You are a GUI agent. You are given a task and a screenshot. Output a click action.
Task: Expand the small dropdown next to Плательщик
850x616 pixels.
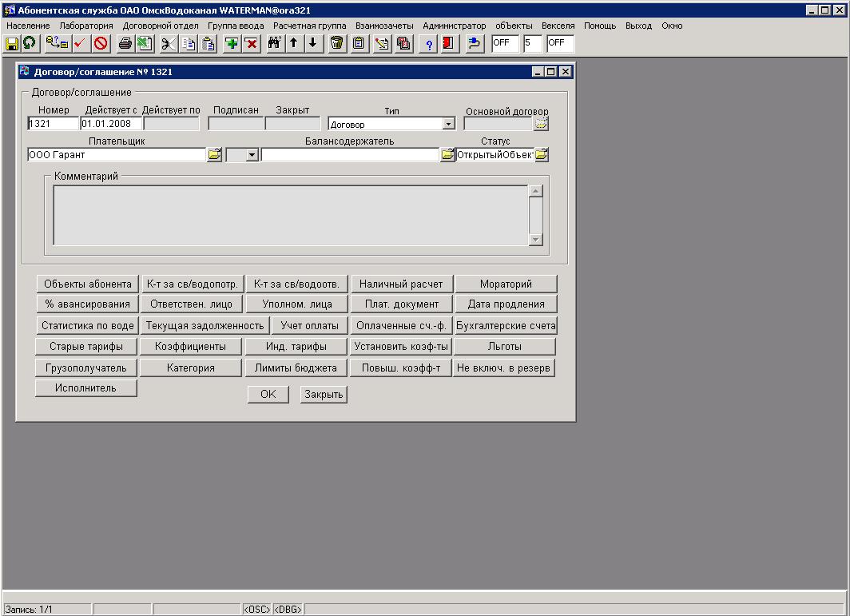tap(252, 155)
